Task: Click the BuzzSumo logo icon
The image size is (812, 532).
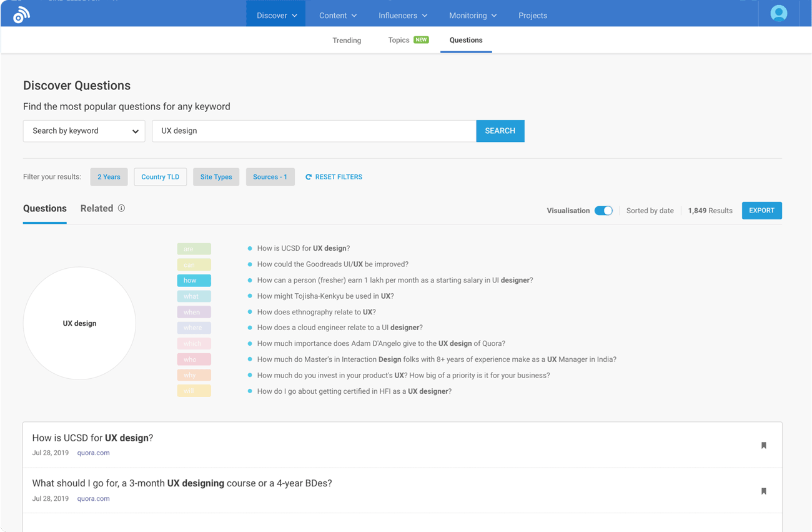Action: 21,15
